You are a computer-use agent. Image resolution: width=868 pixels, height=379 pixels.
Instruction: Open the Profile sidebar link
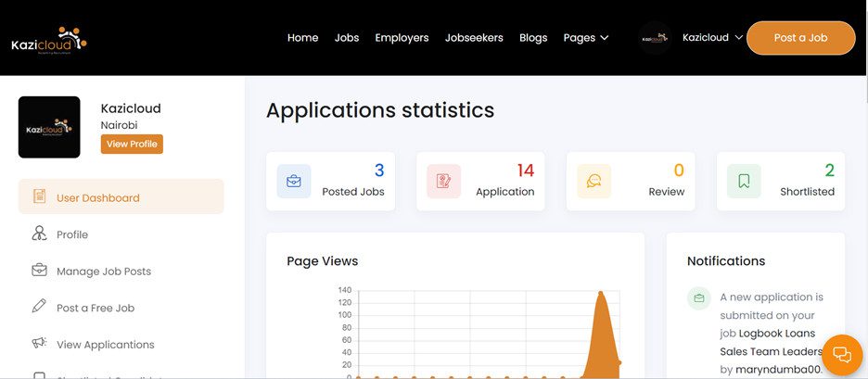tap(72, 234)
